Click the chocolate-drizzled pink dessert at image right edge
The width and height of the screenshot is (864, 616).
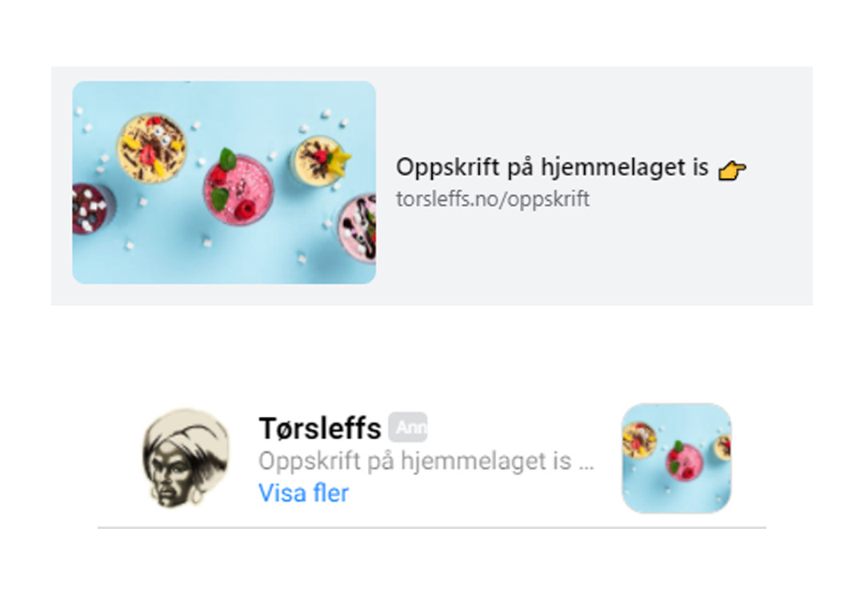(x=358, y=228)
